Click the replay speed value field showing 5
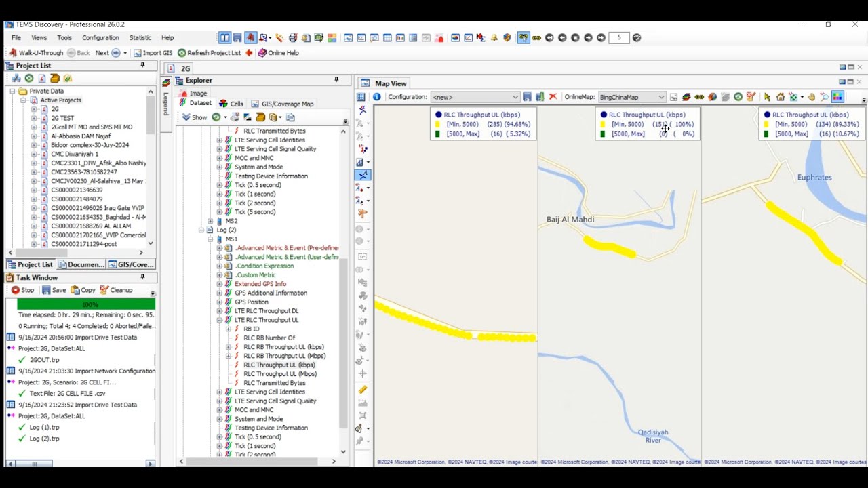 (x=619, y=38)
